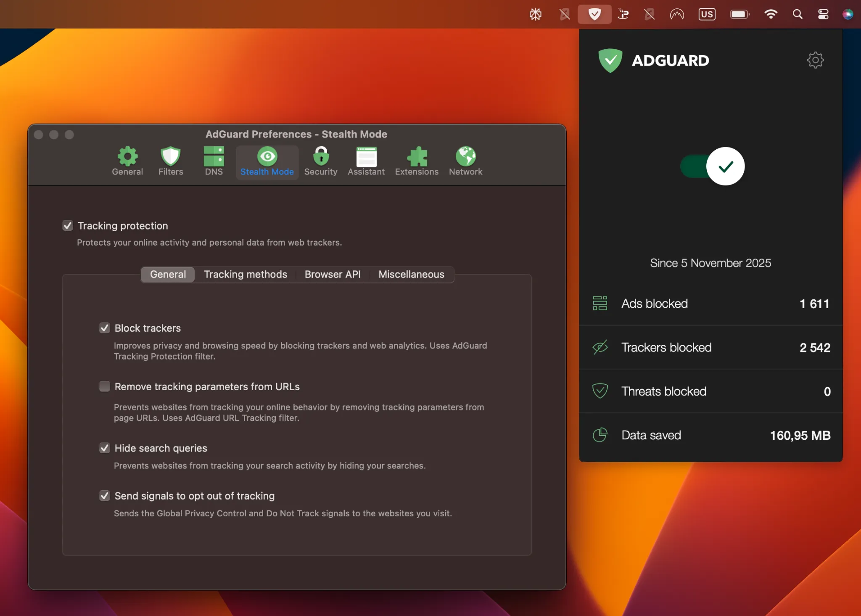The image size is (861, 616).
Task: Click the AdGuard shield in menu bar
Action: coord(594,14)
